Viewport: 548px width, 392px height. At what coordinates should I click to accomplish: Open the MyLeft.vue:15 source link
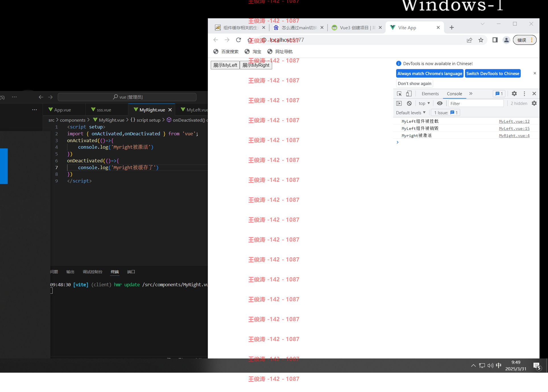pyautogui.click(x=514, y=128)
